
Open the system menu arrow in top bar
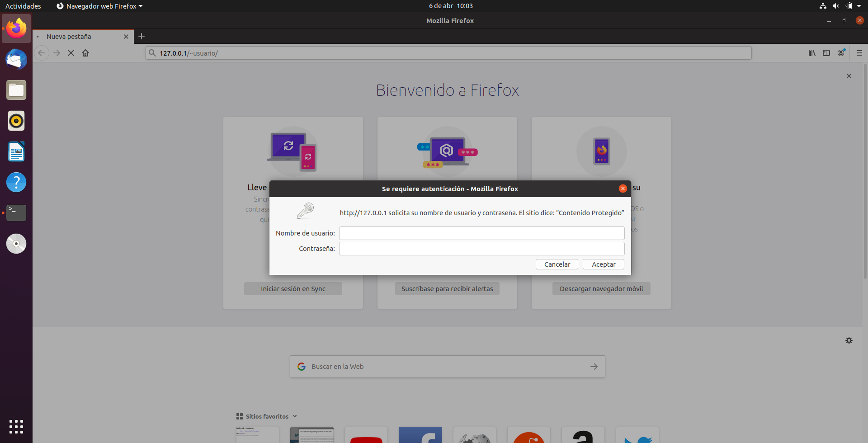coord(859,6)
